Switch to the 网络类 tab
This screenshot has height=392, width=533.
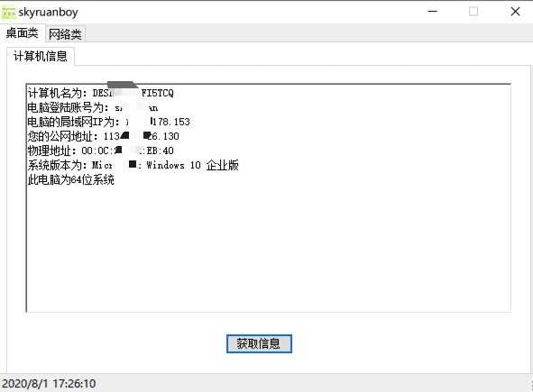(x=65, y=34)
